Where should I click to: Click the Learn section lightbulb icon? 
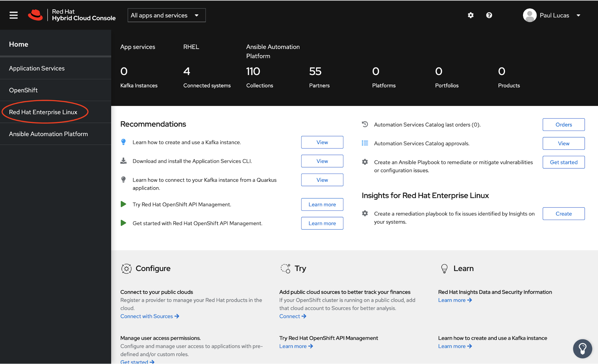(444, 269)
